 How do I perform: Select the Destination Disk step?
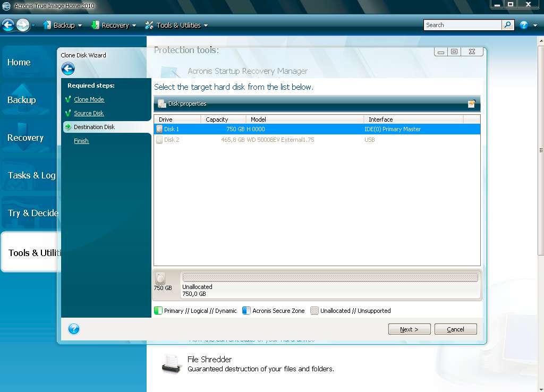pos(94,127)
